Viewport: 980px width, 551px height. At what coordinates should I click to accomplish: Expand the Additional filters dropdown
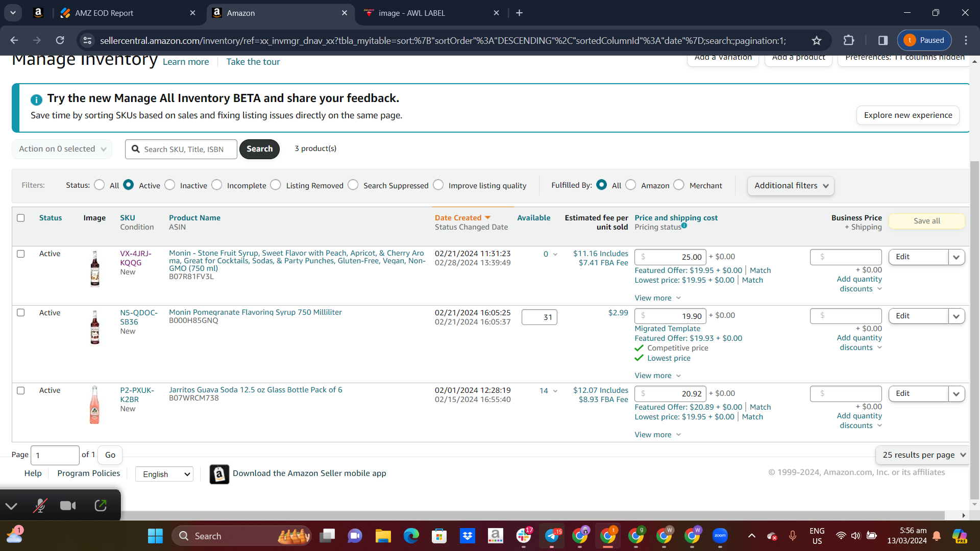(x=791, y=186)
